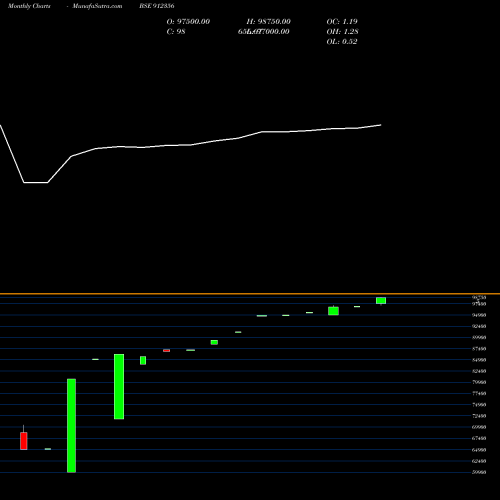
Task: Click the price axis label starting 72
Action: tap(479, 416)
